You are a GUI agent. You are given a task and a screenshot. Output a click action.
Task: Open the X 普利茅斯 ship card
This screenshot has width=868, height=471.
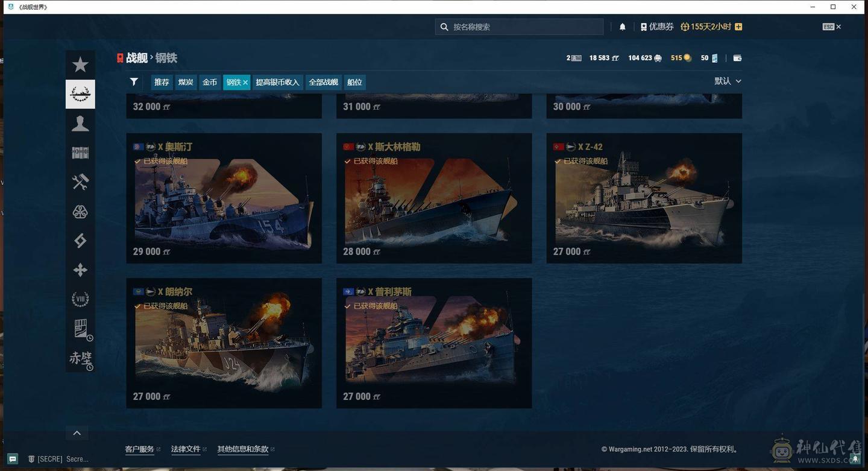point(434,343)
